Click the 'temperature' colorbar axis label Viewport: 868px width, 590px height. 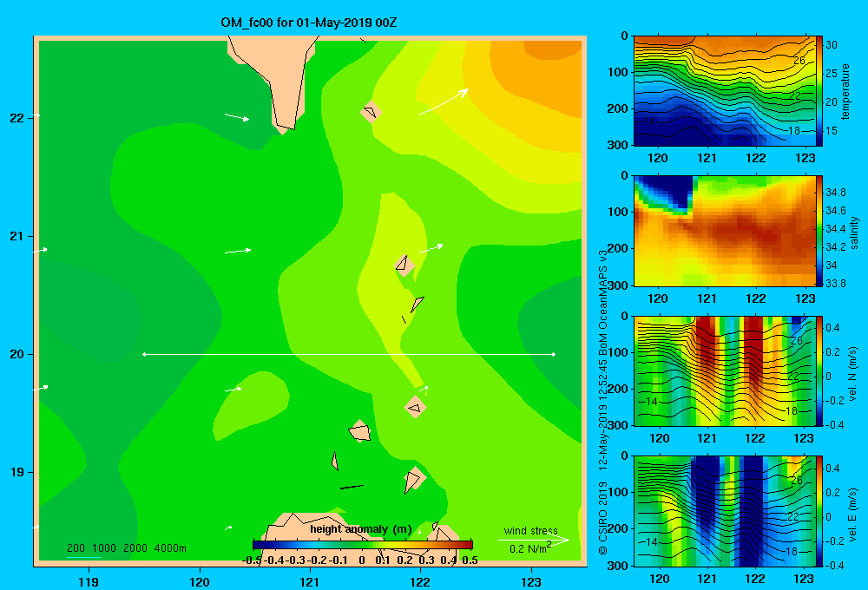[x=845, y=91]
